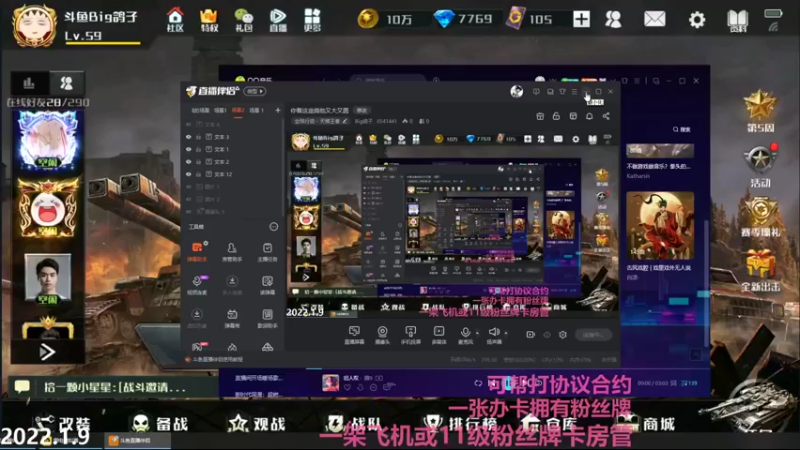Viewport: 800px width, 450px height.
Task: Open the 主播任务 tool in the toolbox
Action: [x=267, y=252]
